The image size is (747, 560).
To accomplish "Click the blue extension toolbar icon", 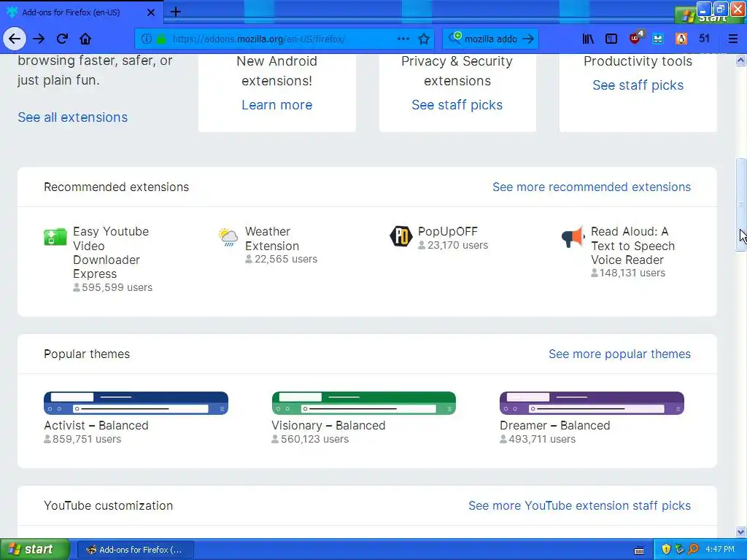I will click(658, 39).
